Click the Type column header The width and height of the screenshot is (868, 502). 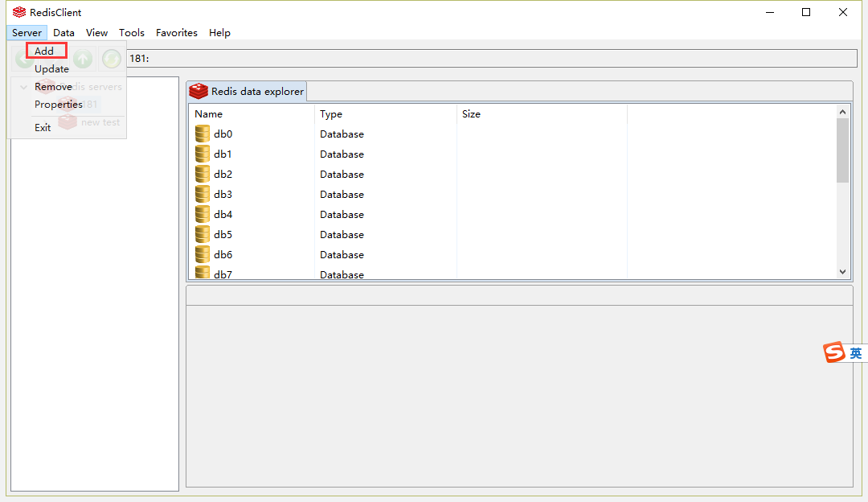pos(386,114)
